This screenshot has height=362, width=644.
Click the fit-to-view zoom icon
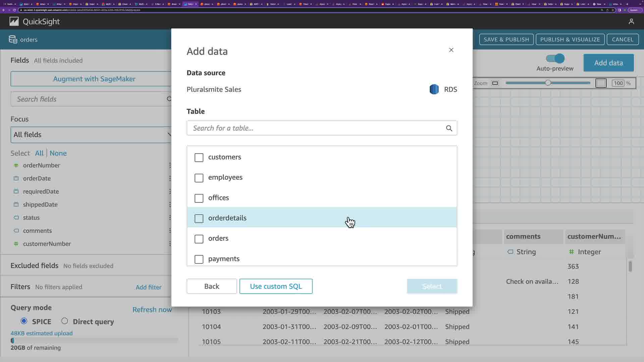point(495,83)
